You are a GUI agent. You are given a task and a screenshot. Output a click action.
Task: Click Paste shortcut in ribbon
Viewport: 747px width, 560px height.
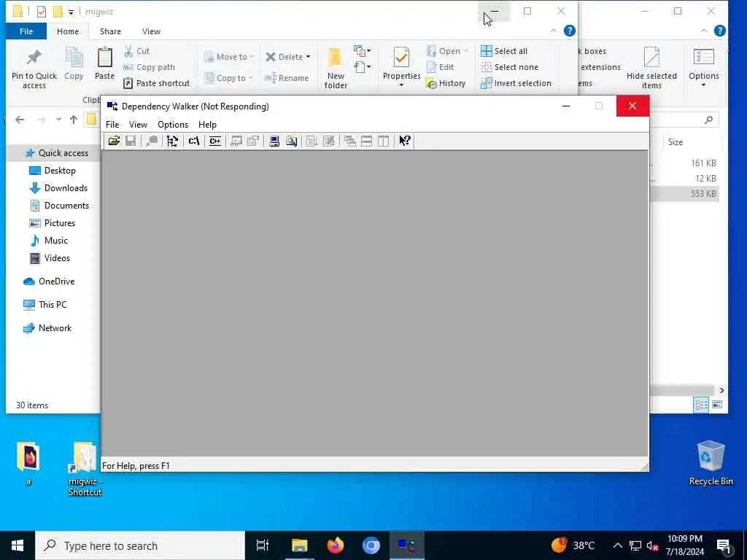[157, 83]
